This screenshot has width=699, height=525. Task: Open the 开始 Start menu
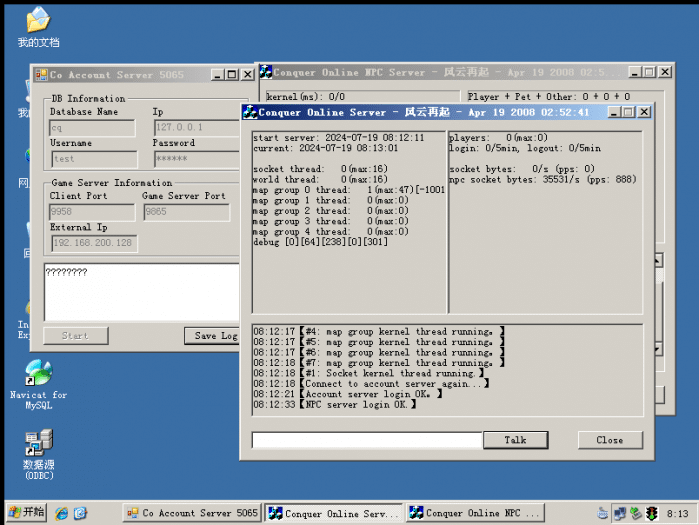[24, 513]
